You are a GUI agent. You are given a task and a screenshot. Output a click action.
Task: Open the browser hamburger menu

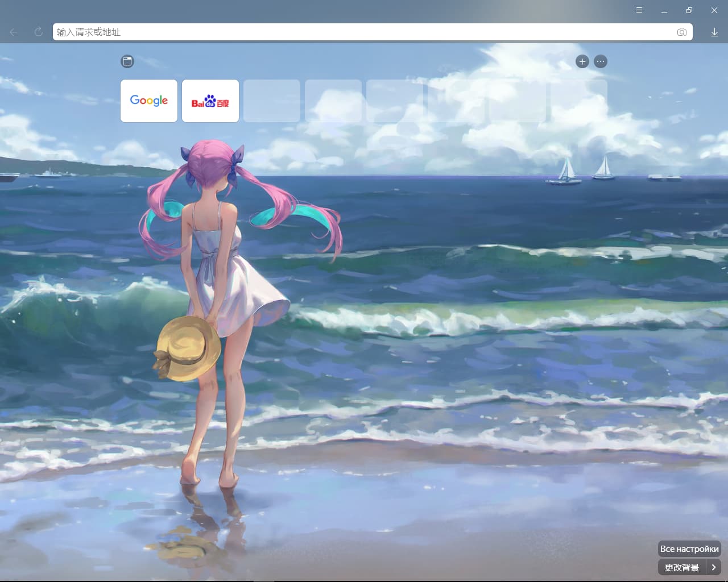(x=639, y=10)
